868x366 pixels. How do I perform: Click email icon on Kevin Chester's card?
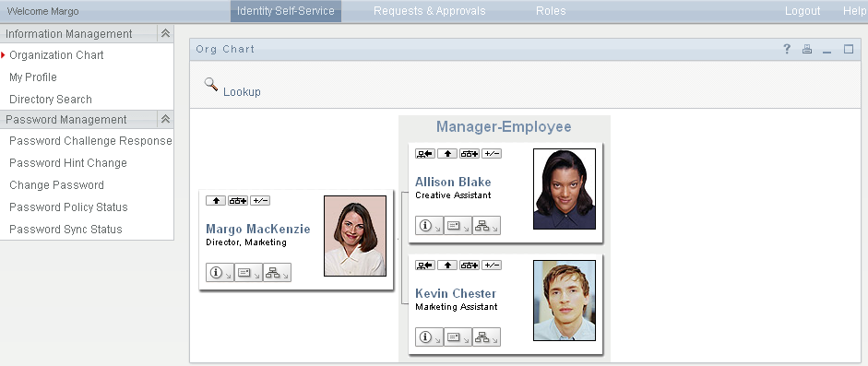458,336
